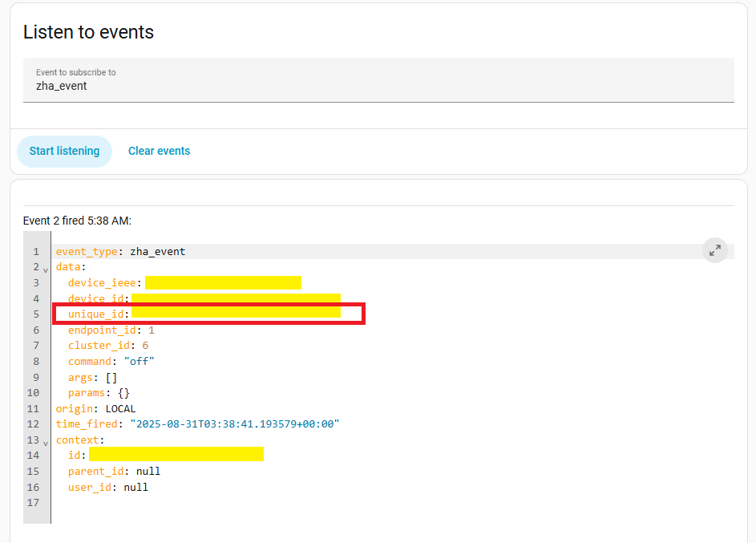756x543 pixels.
Task: Open the code editor in fullscreen
Action: (x=714, y=250)
